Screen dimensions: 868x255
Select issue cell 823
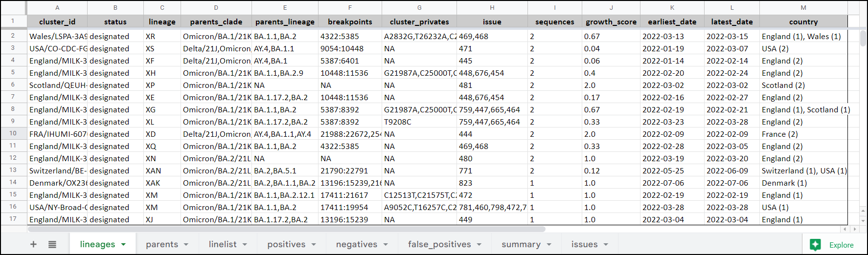pyautogui.click(x=492, y=183)
